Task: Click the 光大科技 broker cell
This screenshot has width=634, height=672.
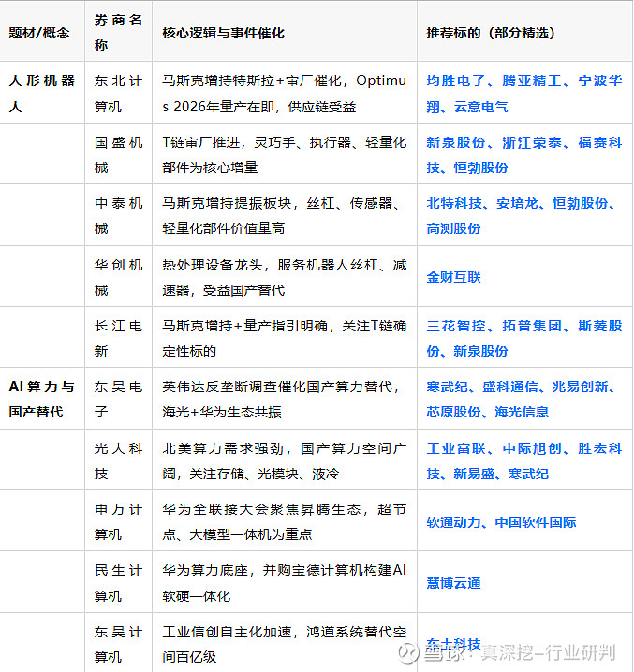Action: click(x=118, y=460)
